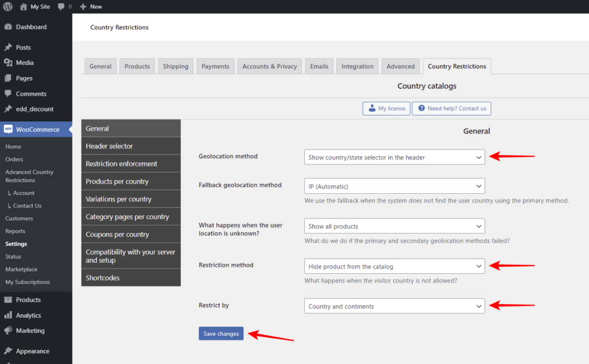
Task: Open the unknown user location dropdown
Action: 395,226
